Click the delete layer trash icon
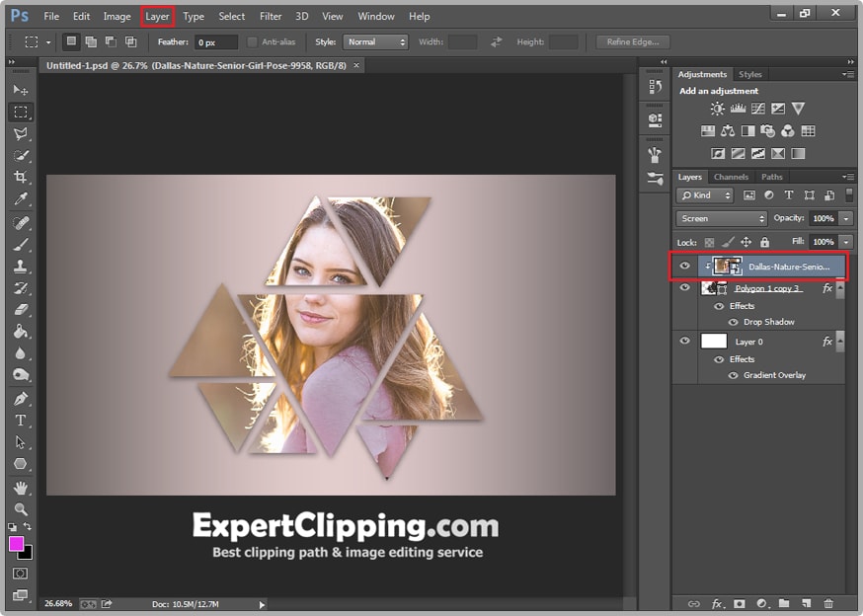863x616 pixels. point(828,603)
